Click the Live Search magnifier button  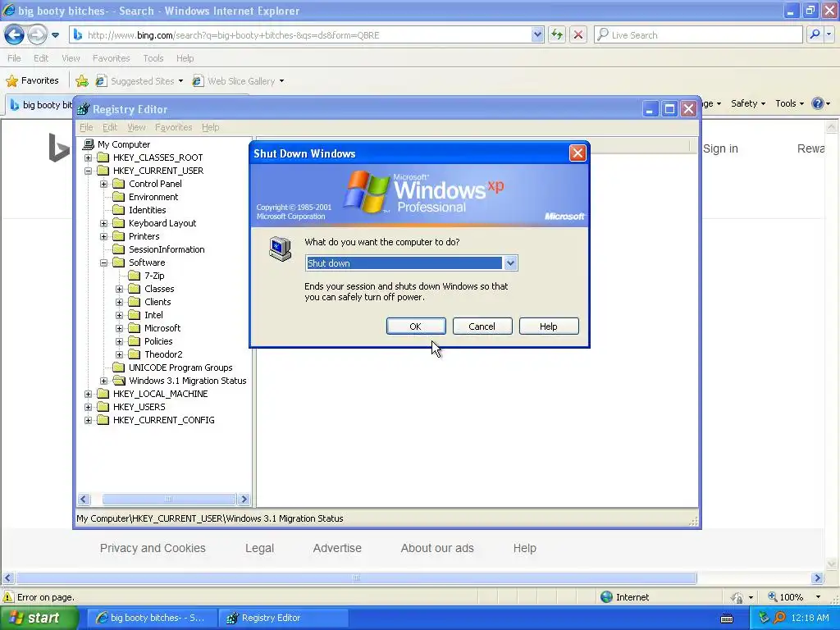tap(815, 34)
